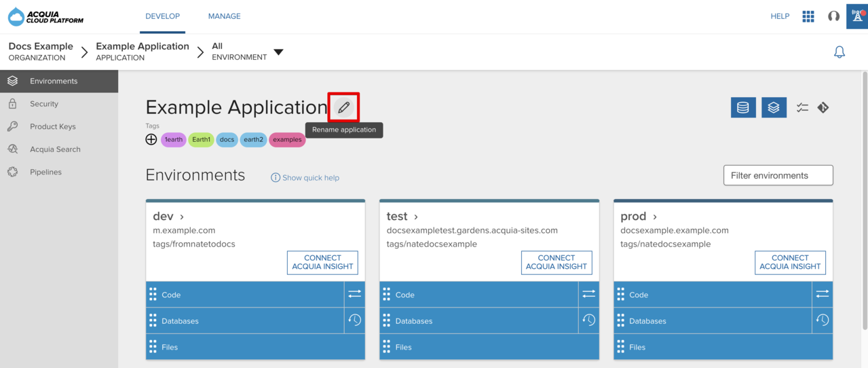Connect Acquia Insight for prod
The image size is (868, 368).
click(x=790, y=263)
